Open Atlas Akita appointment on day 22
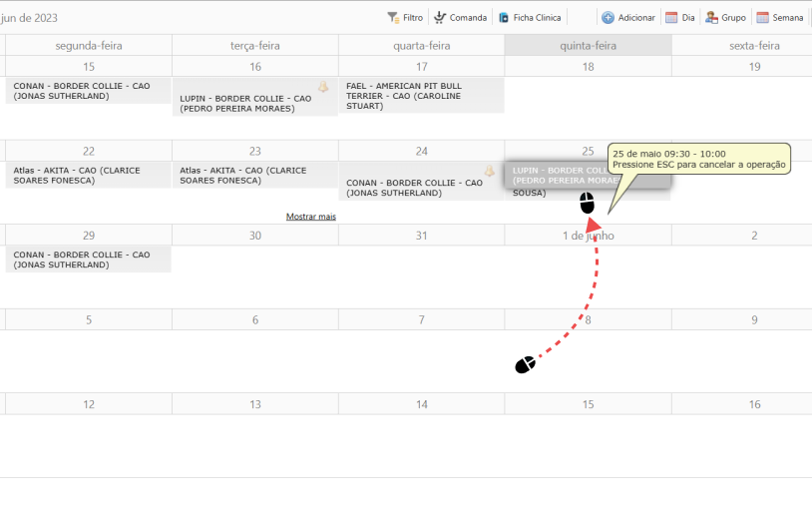 [x=89, y=175]
